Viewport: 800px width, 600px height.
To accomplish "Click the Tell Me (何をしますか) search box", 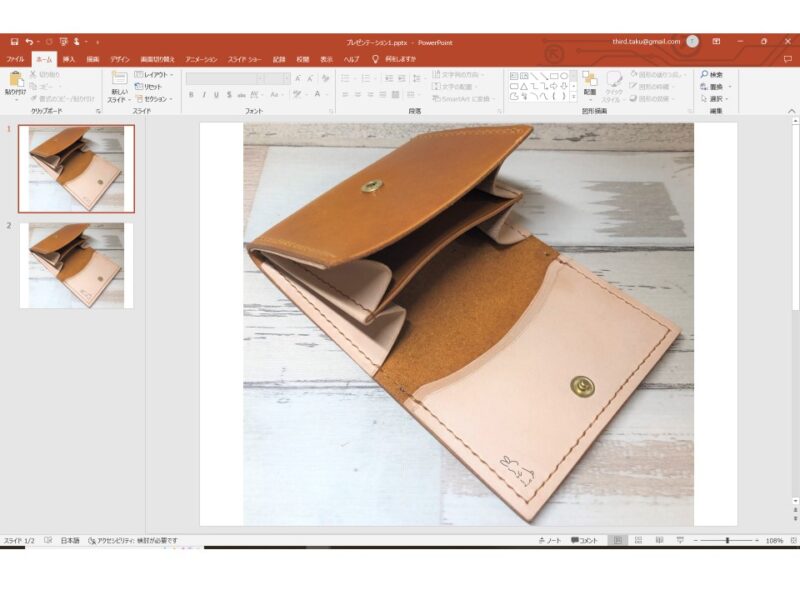I will pyautogui.click(x=394, y=59).
